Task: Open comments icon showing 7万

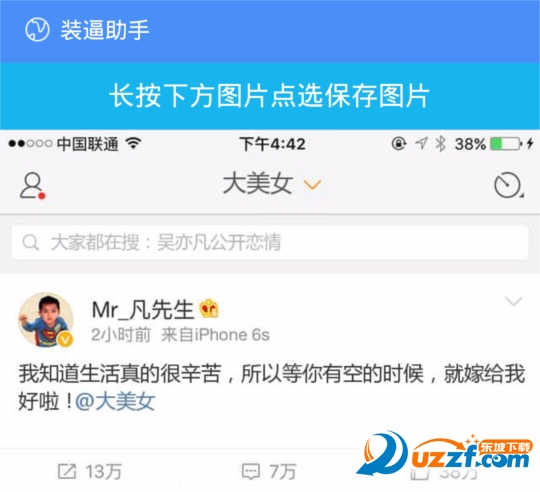Action: (x=251, y=471)
